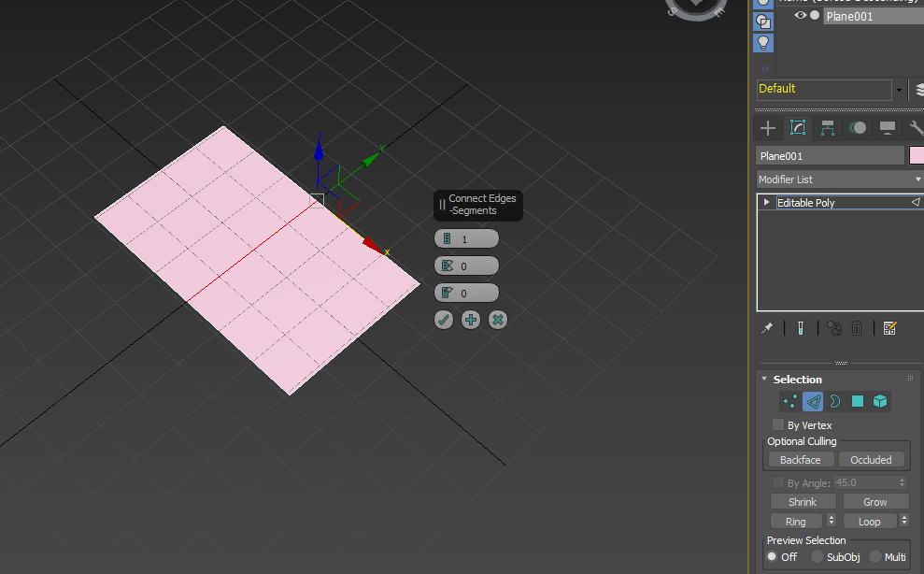This screenshot has height=574, width=924.
Task: Click the double-chevron expand icon in explorer
Action: [x=764, y=69]
